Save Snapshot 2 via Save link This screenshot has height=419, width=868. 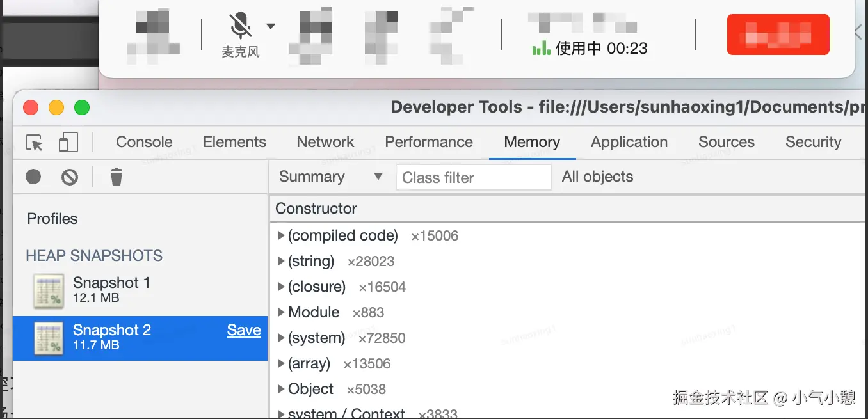tap(244, 330)
